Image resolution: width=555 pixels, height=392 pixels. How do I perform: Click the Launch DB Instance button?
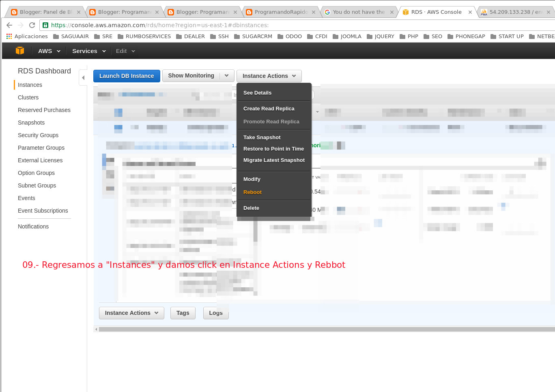(127, 76)
